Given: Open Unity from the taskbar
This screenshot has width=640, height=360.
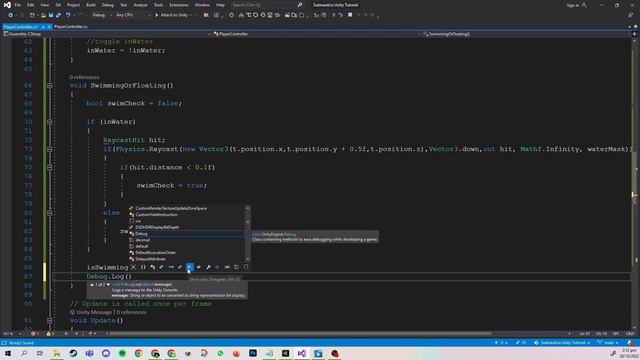Looking at the screenshot, I should 285,353.
